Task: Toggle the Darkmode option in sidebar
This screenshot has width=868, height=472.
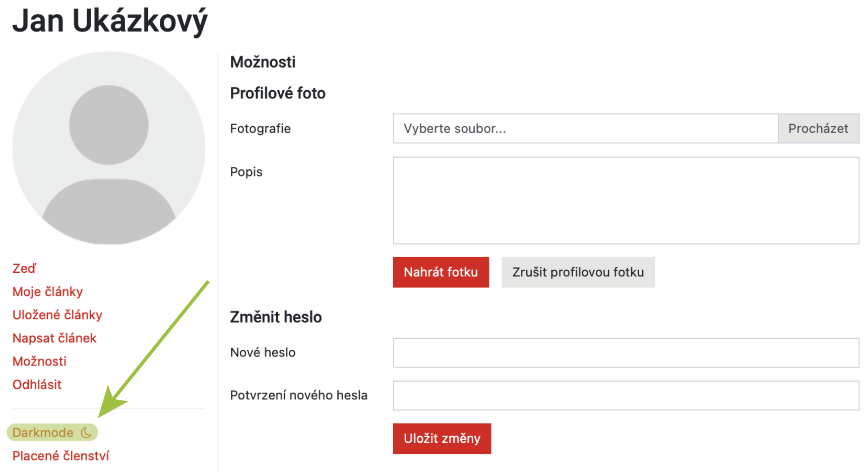Action: 52,432
